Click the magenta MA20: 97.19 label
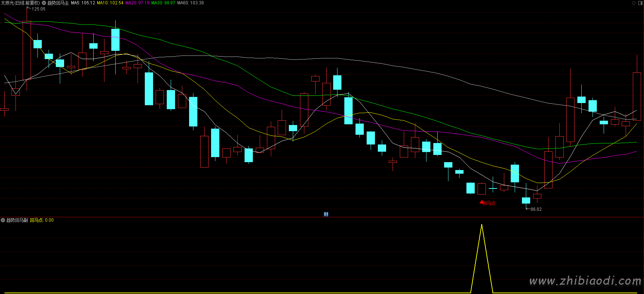 click(137, 3)
